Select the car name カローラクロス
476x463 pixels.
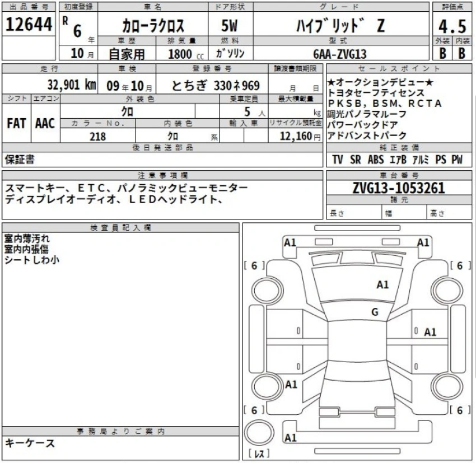153,26
